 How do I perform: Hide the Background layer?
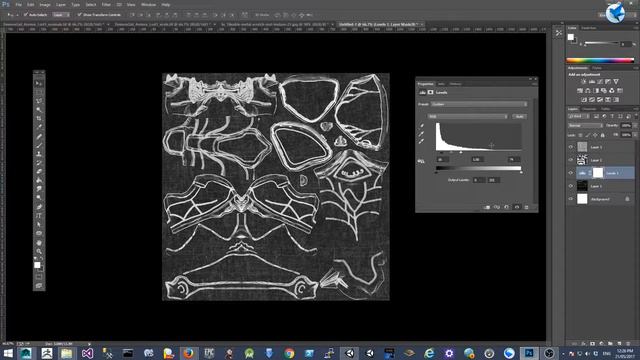point(571,199)
